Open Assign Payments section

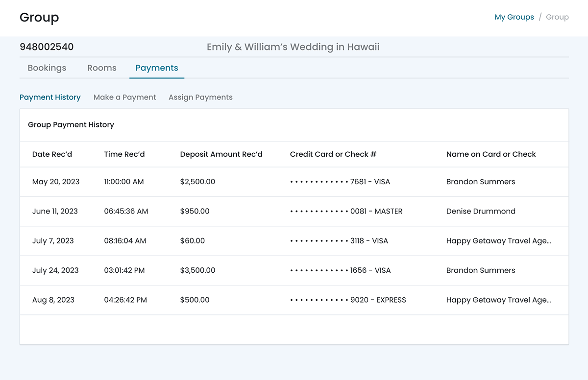point(200,97)
